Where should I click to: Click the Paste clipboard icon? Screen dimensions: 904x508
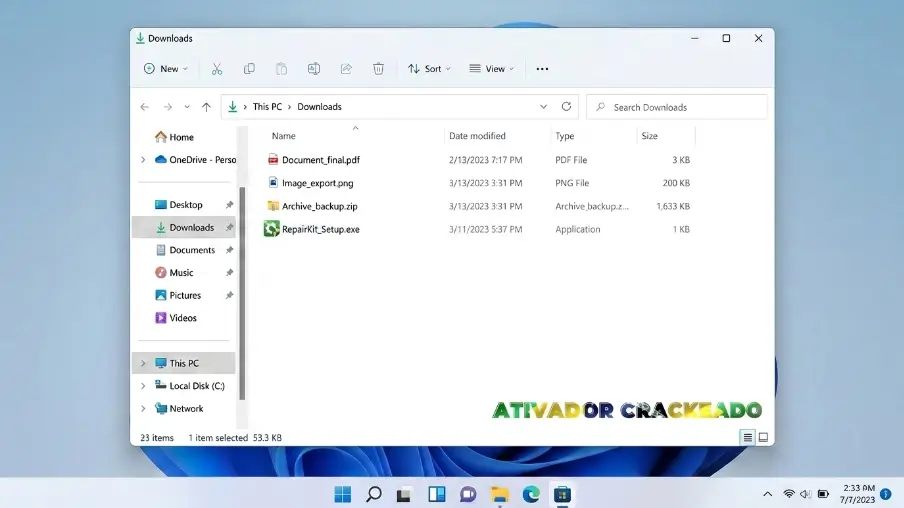pyautogui.click(x=281, y=69)
